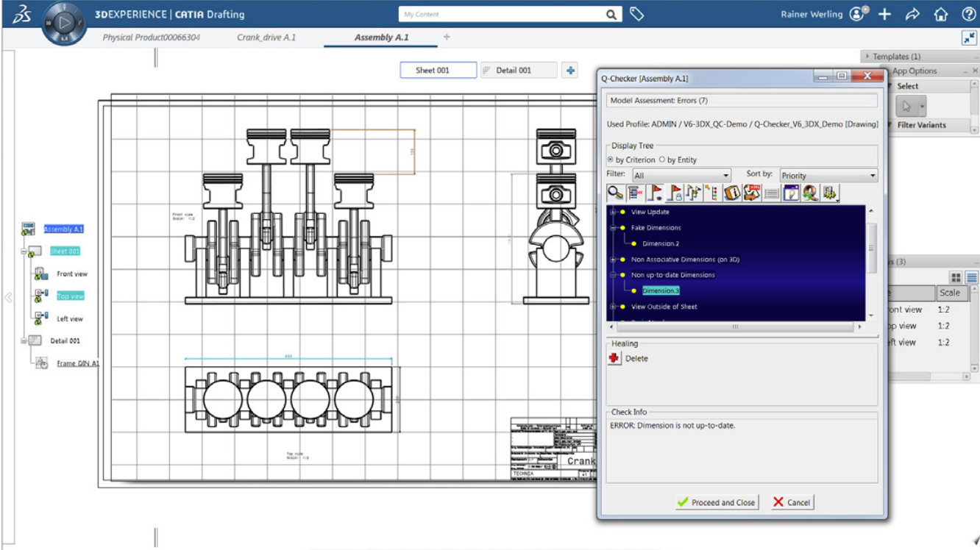
Task: Click the red cross Delete healing icon
Action: (x=614, y=358)
